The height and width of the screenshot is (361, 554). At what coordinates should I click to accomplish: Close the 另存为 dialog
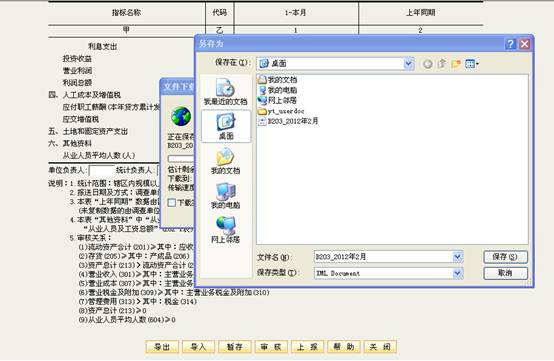coord(525,44)
